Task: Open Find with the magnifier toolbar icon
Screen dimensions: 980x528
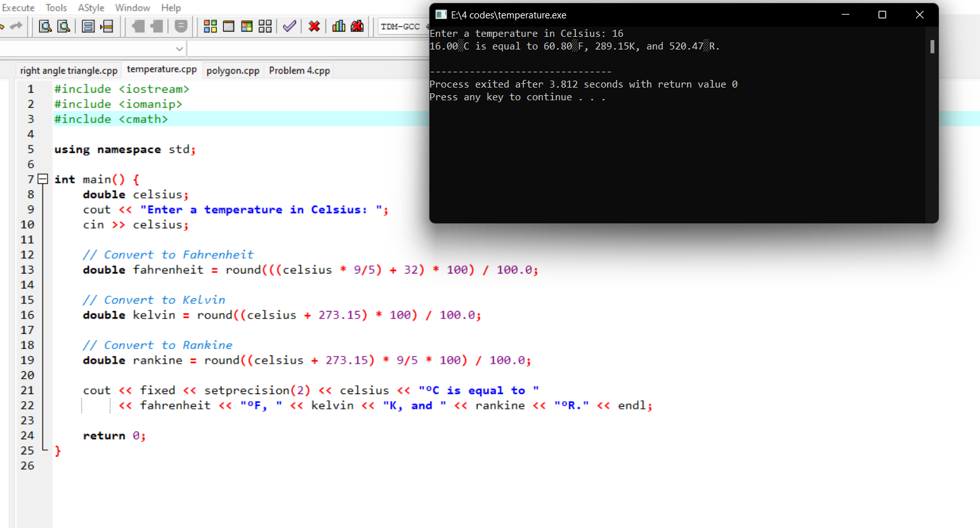Action: [45, 26]
